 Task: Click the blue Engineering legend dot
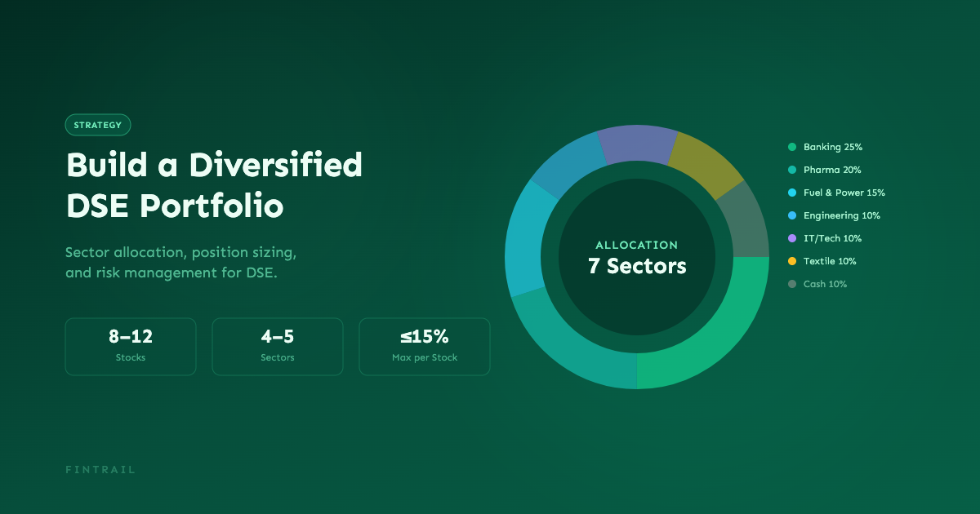(791, 215)
